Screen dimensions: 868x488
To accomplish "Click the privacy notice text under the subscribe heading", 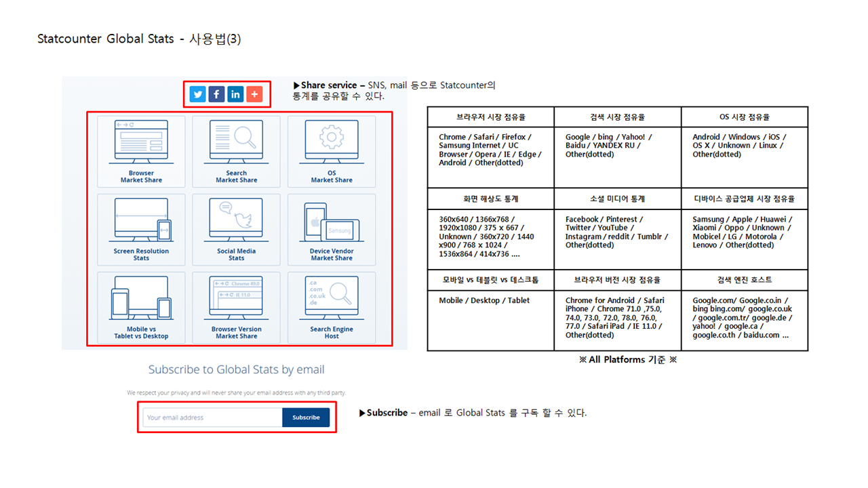I will click(236, 392).
